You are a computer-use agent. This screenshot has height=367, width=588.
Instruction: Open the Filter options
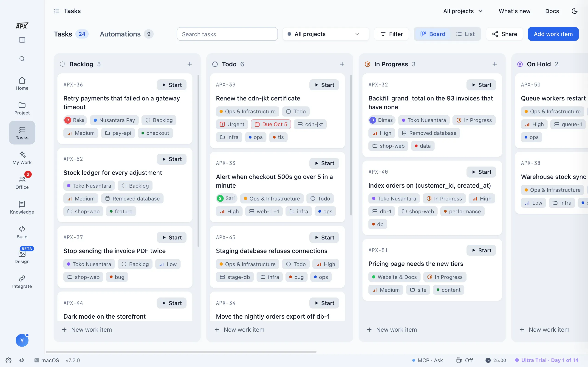pos(391,34)
